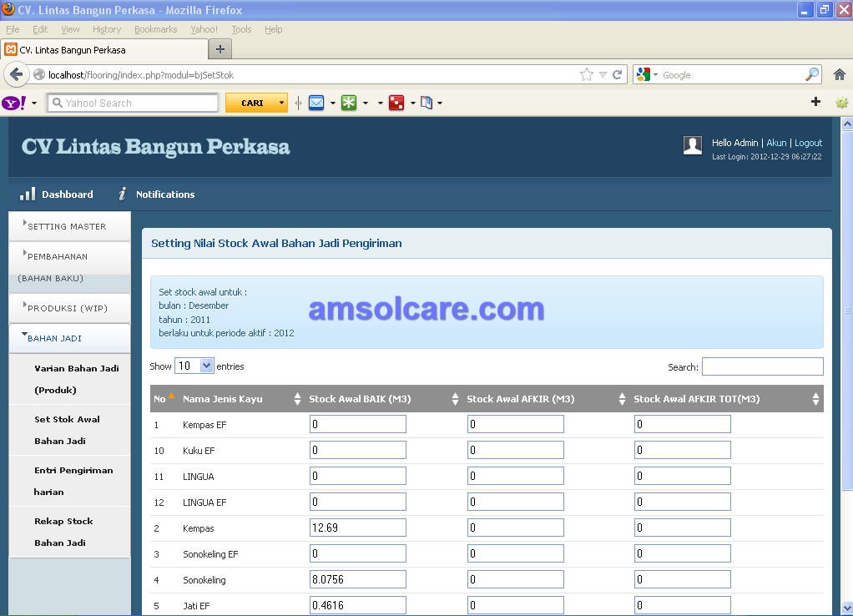Expand the PRODUKSI (WIP) sidebar section

click(x=69, y=308)
